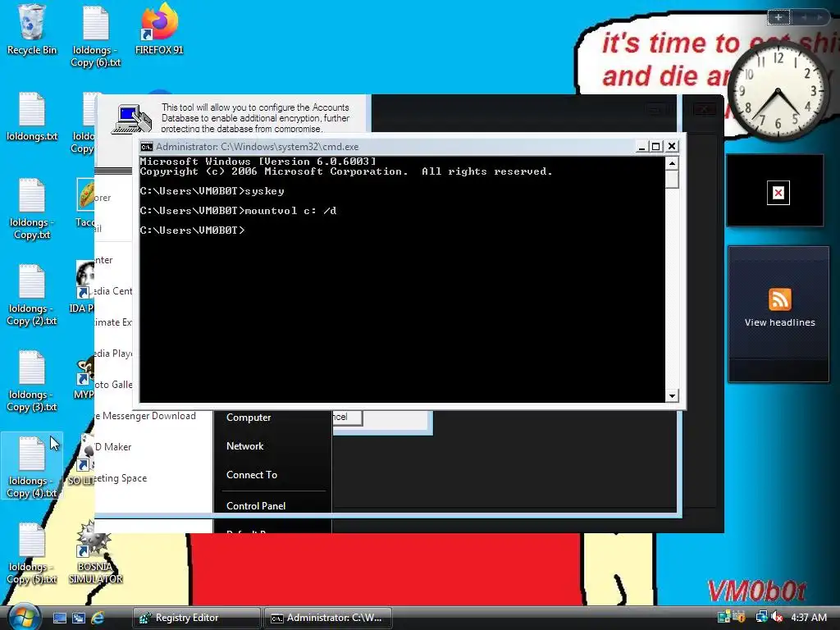Click the cmd scrollbar thumb
Image resolution: width=840 pixels, height=630 pixels.
click(x=672, y=179)
